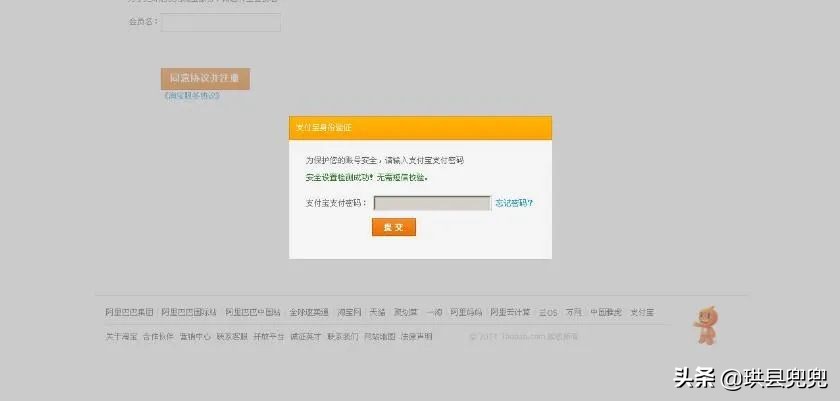Screen dimensions: 840x401
Task: Open the 天猫 footer link
Action: coord(377,312)
